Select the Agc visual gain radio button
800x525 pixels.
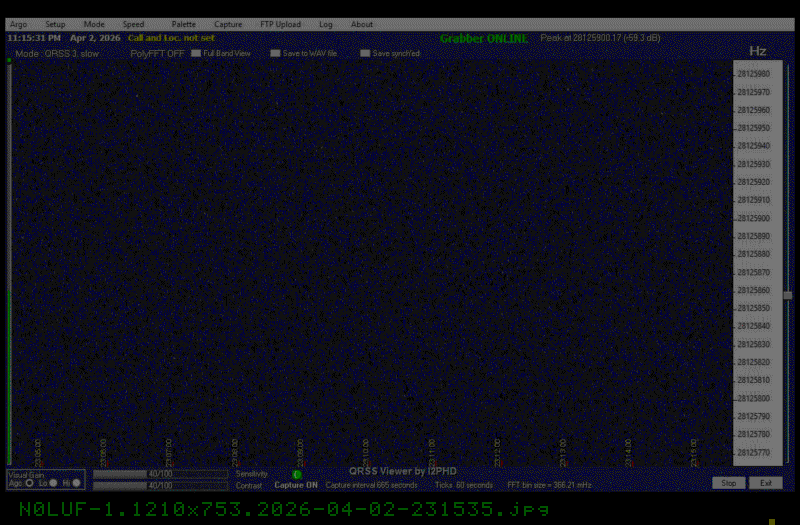(x=29, y=483)
